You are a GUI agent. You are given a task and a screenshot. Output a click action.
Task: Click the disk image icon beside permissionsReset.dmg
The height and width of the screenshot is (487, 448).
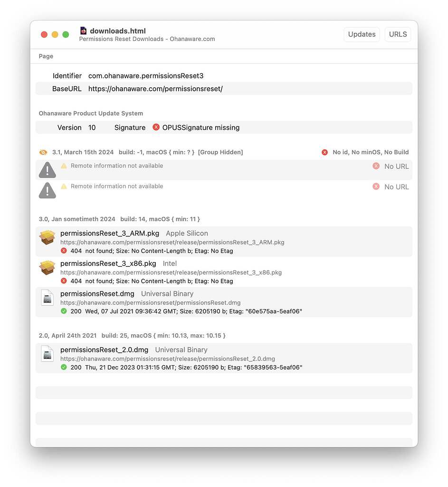click(47, 298)
